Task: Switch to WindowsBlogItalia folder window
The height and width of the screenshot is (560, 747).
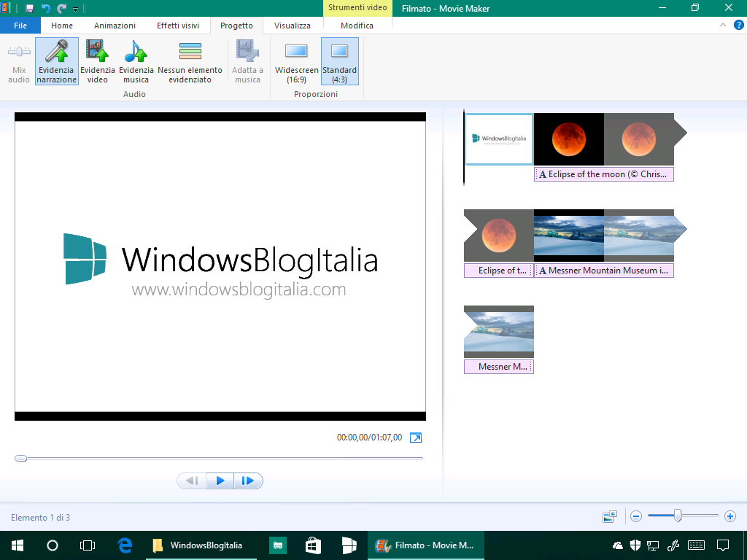Action: tap(201, 545)
